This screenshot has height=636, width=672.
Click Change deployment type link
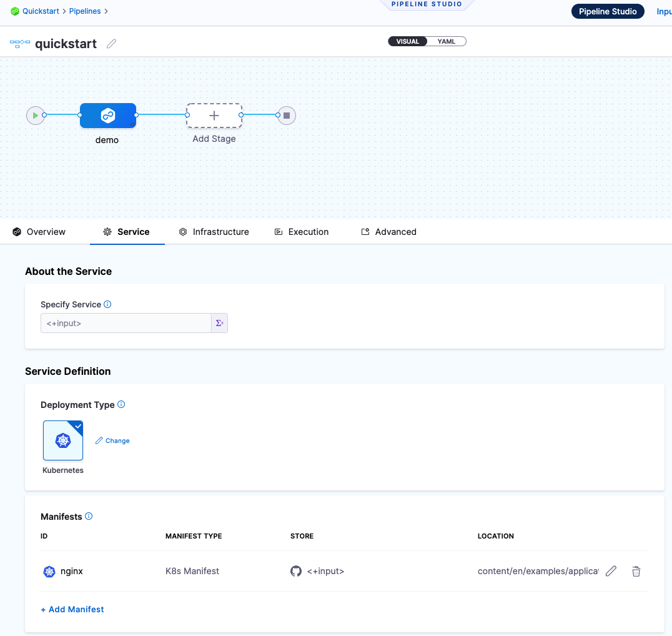point(112,440)
